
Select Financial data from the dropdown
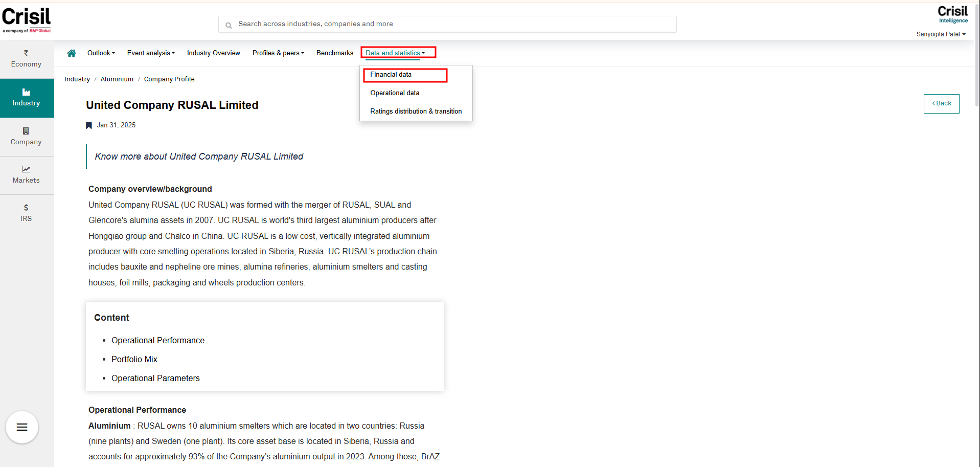click(391, 75)
